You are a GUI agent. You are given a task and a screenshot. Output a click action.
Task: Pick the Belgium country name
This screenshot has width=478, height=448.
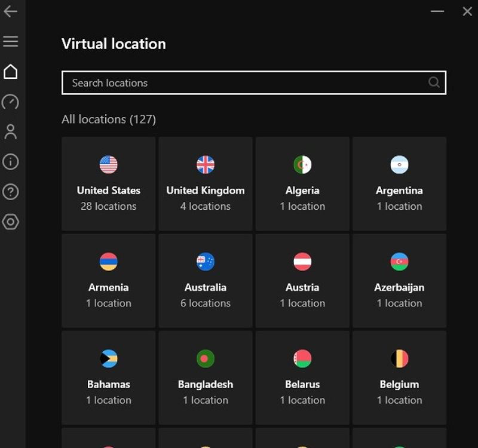(x=399, y=385)
